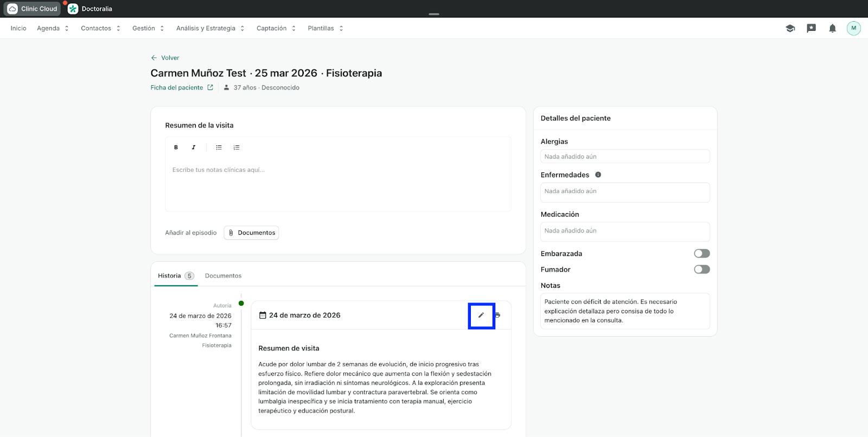This screenshot has height=437, width=868.
Task: Open Ficha del paciente link
Action: [177, 87]
